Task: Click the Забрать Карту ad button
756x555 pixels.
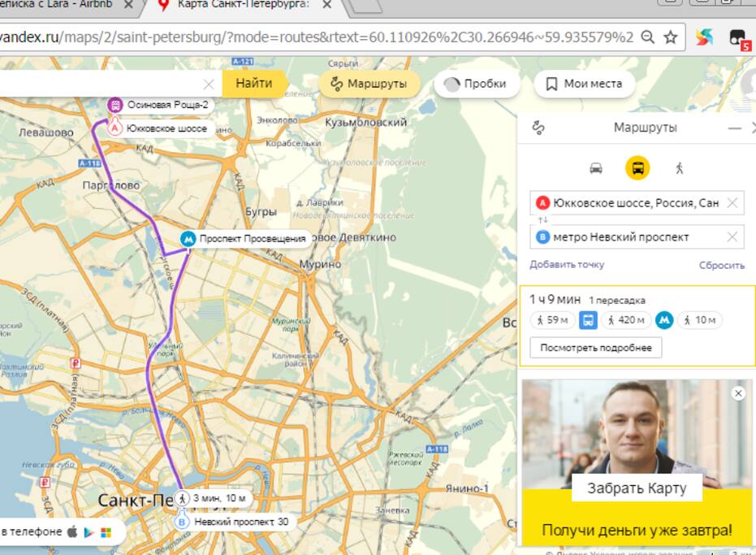Action: 637,488
